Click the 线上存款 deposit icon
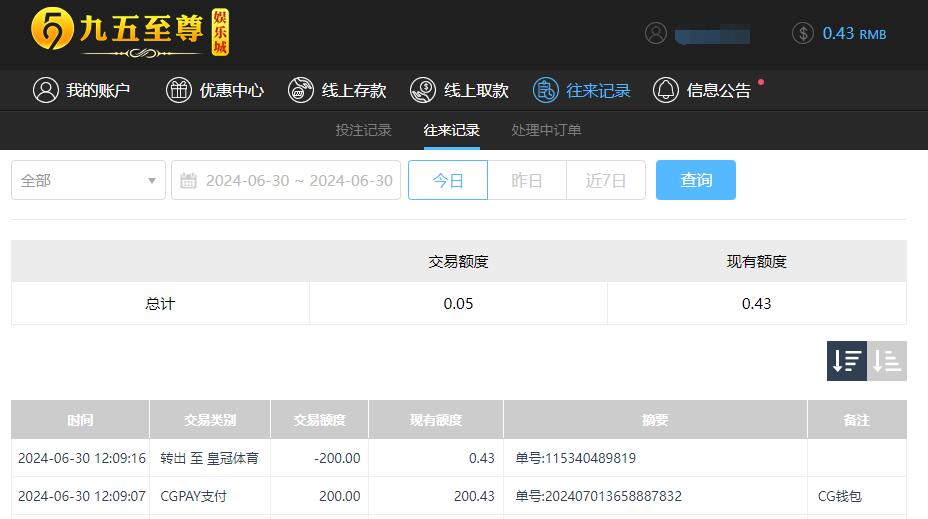This screenshot has width=928, height=519. [301, 90]
